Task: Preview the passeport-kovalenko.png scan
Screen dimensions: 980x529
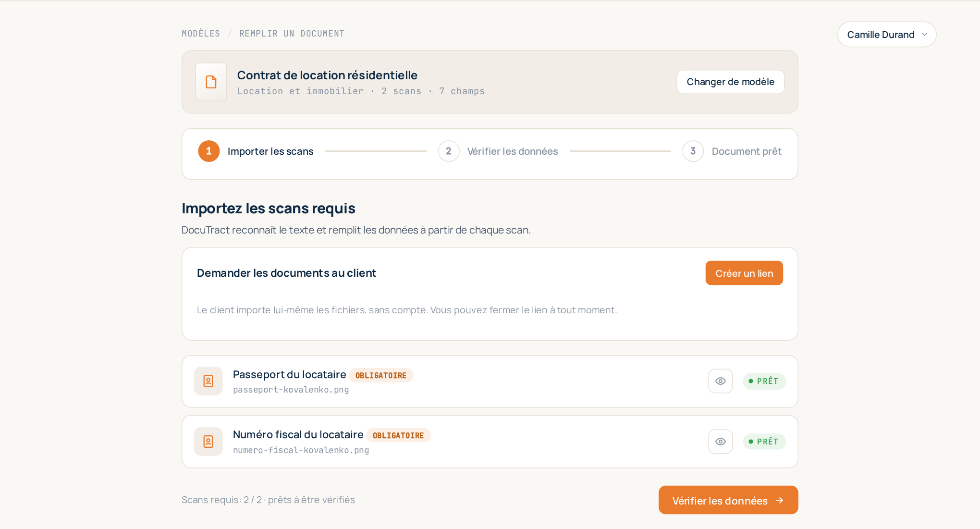Action: click(x=720, y=381)
